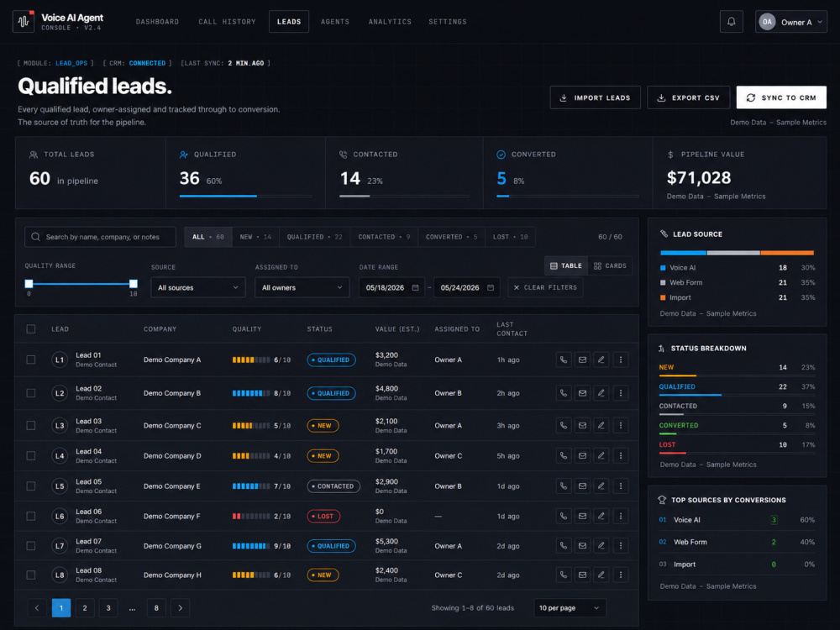The height and width of the screenshot is (630, 840).
Task: Edit Lead 07 with pencil icon
Action: 601,546
